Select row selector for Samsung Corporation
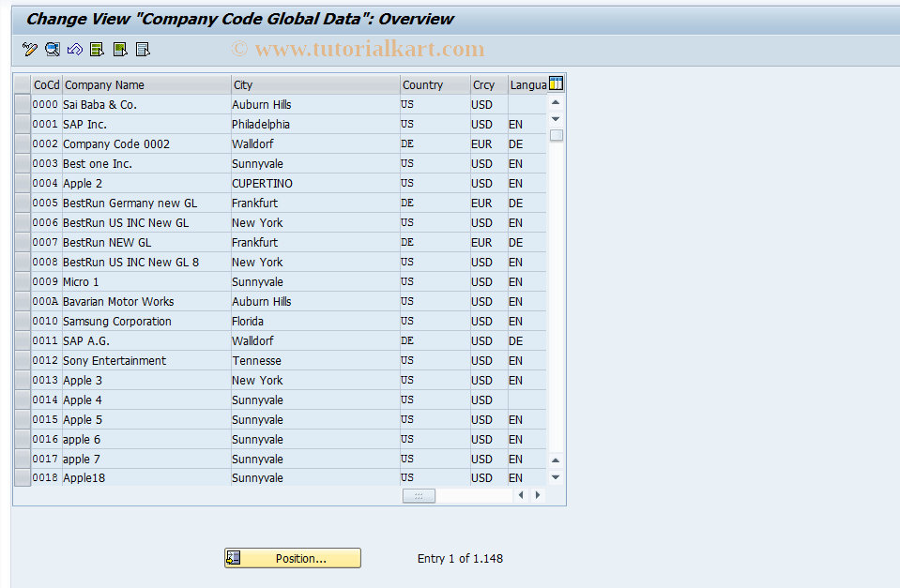Screen dimensions: 900x588 23,322
